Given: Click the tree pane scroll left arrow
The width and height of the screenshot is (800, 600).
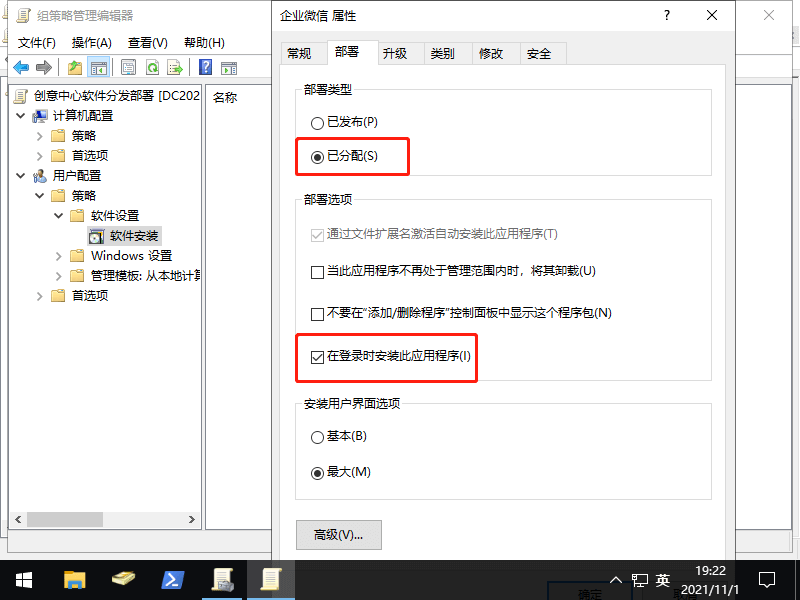Looking at the screenshot, I should point(18,520).
